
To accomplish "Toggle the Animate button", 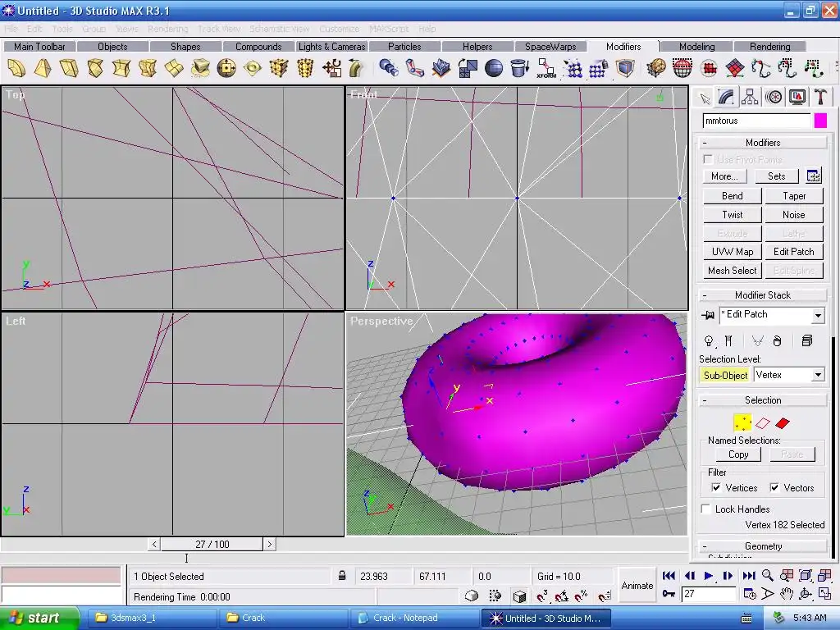I will point(637,586).
